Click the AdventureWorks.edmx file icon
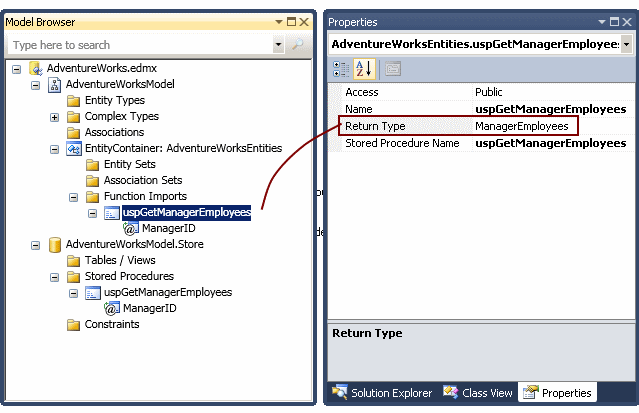This screenshot has width=639, height=413. (35, 68)
